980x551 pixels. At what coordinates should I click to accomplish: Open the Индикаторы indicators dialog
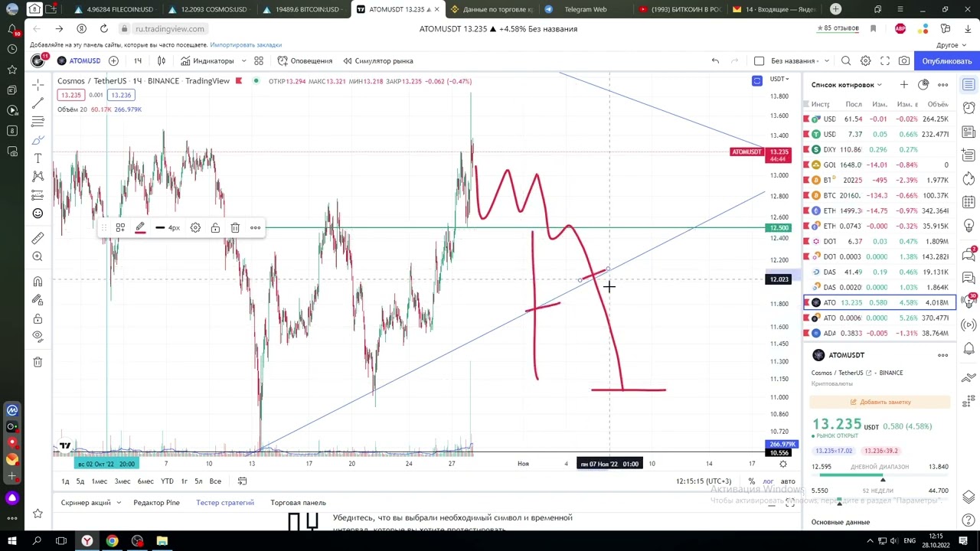pyautogui.click(x=207, y=60)
